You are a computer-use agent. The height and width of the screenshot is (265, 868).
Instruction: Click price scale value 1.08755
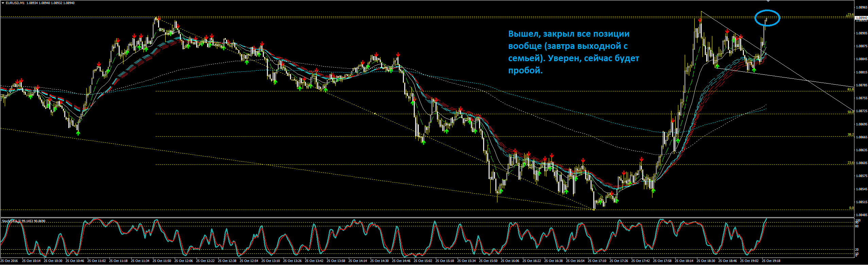pyautogui.click(x=862, y=98)
